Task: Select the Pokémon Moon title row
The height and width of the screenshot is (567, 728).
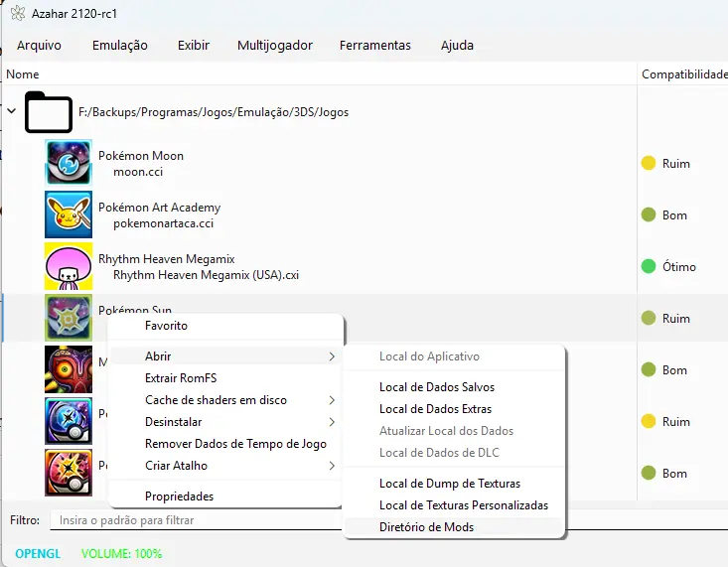Action: click(x=141, y=156)
